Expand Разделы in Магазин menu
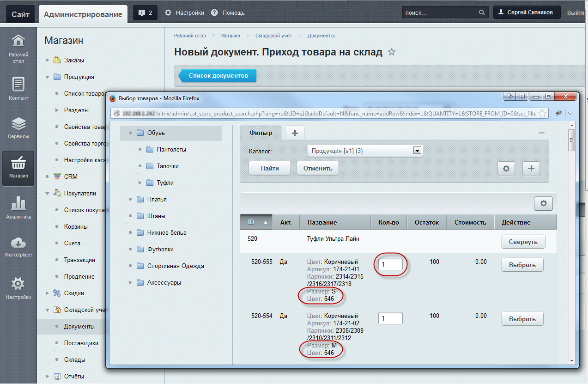Viewport: 588px width, 384px height. pos(57,110)
